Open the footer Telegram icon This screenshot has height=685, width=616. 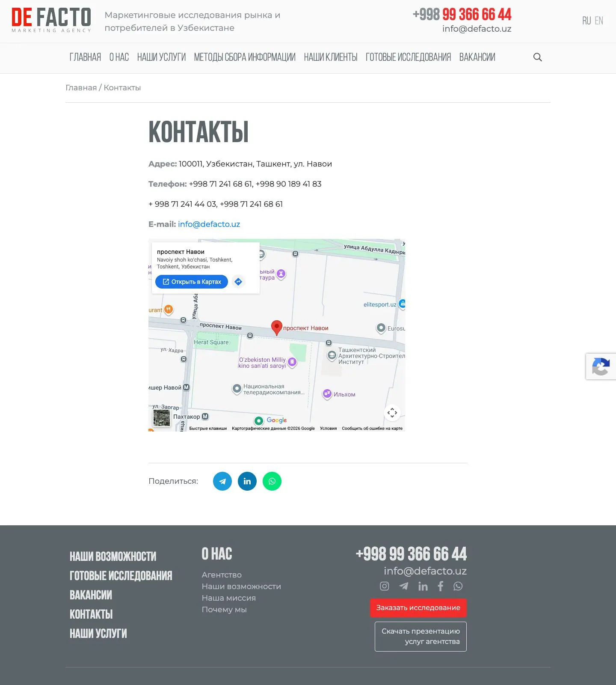[x=404, y=586]
